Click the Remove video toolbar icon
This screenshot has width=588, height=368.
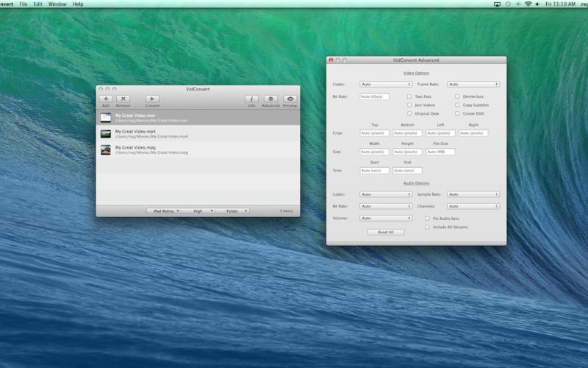pyautogui.click(x=123, y=99)
